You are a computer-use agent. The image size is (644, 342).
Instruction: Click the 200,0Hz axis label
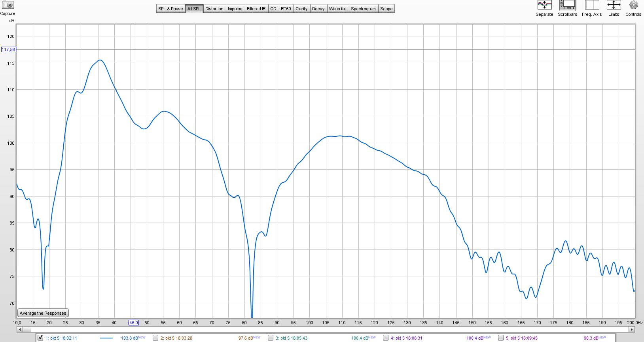635,323
